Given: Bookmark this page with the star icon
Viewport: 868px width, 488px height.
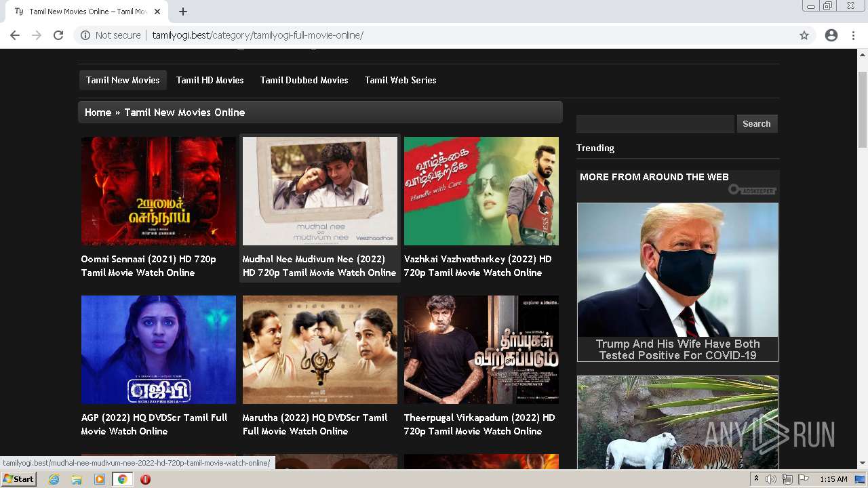Looking at the screenshot, I should coord(804,35).
